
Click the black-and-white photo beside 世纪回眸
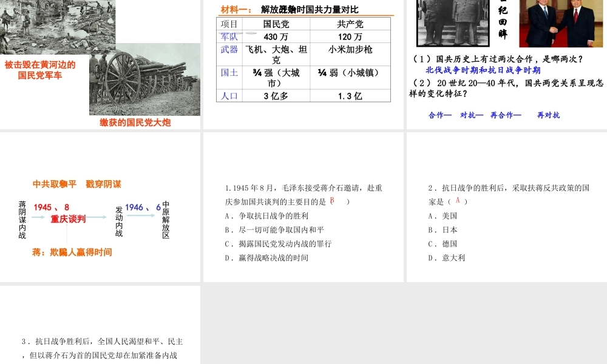pos(453,23)
